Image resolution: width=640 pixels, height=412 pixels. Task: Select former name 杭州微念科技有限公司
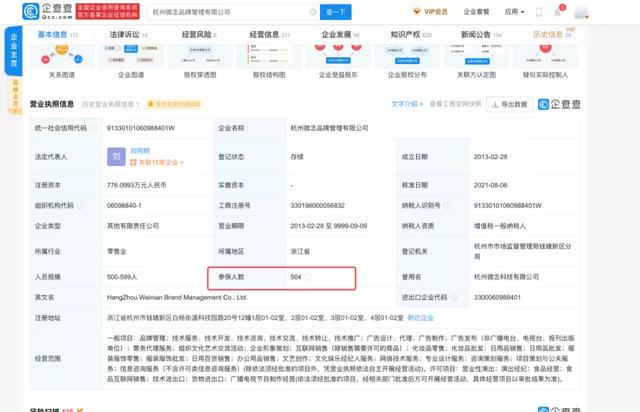point(506,277)
